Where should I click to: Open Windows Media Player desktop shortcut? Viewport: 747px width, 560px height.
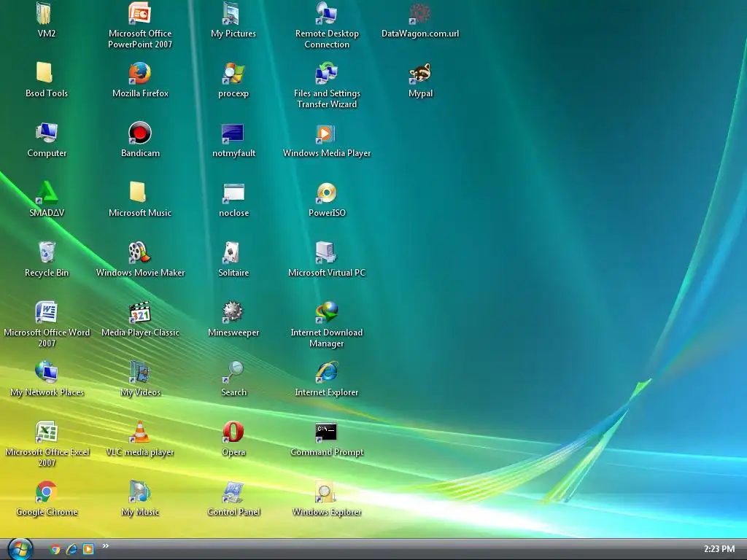pyautogui.click(x=326, y=133)
